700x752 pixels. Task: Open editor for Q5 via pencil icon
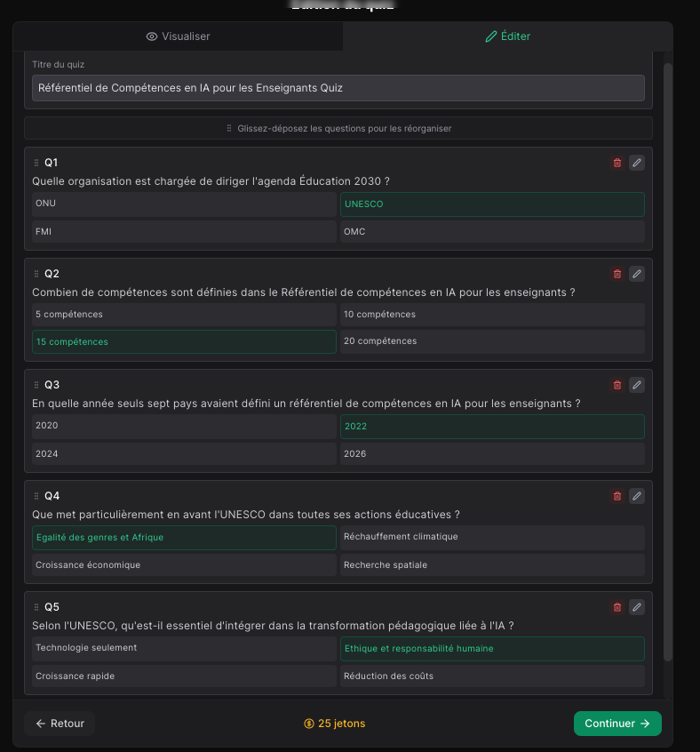(636, 607)
